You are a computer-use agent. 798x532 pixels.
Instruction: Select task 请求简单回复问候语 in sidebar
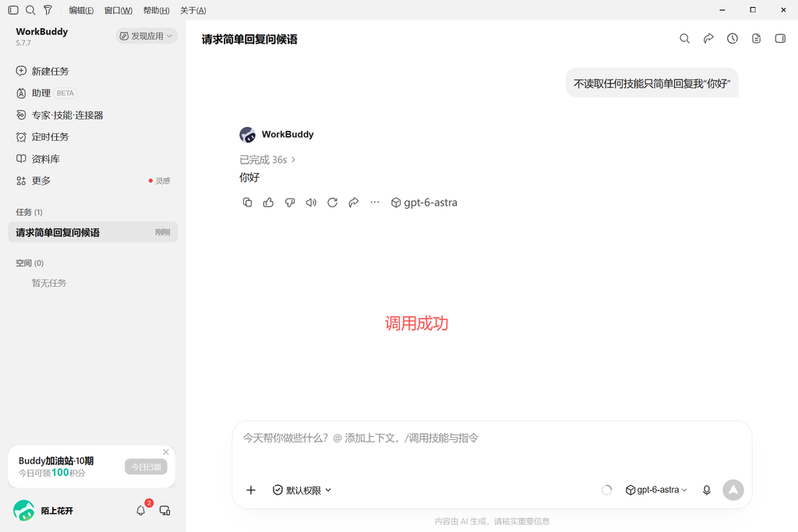94,232
